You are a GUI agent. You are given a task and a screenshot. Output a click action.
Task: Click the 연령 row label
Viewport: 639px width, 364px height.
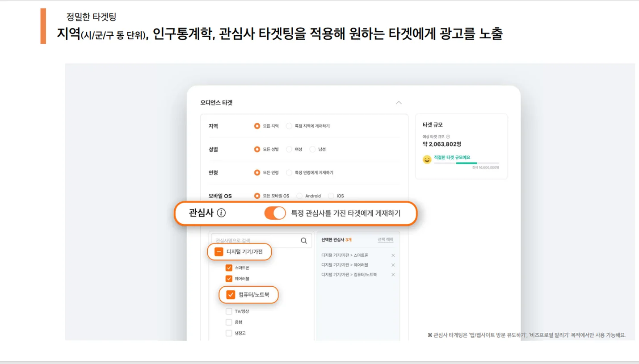213,172
